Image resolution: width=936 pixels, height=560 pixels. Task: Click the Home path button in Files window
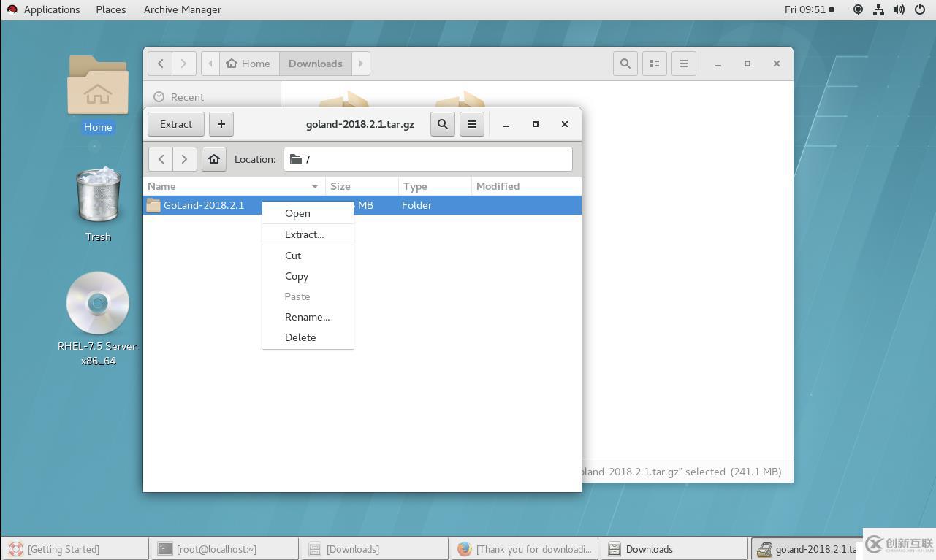point(248,64)
